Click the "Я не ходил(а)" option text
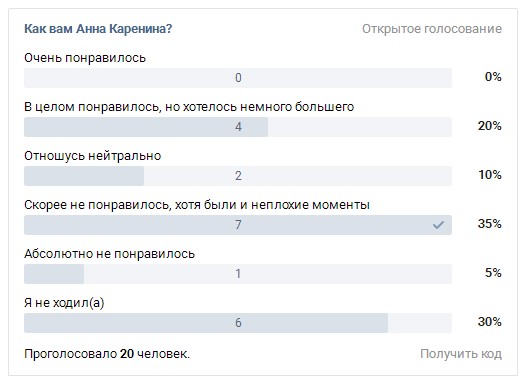526x383 pixels. (x=64, y=303)
